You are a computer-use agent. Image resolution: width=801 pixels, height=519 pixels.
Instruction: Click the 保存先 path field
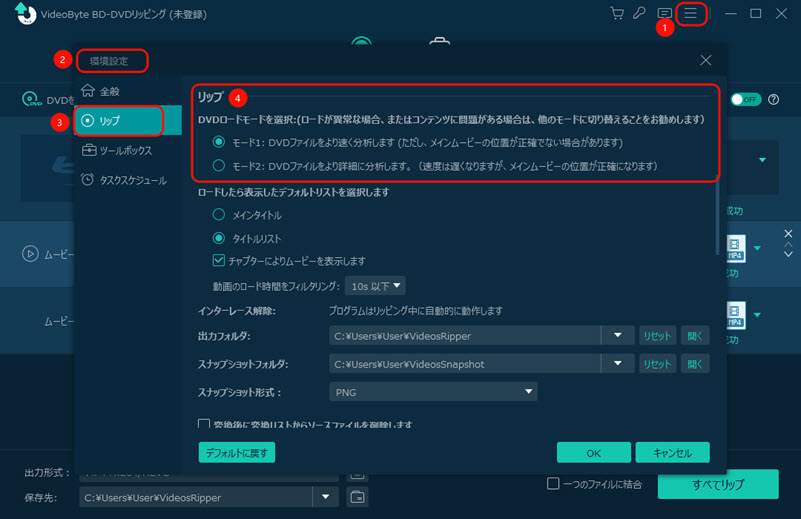[196, 497]
